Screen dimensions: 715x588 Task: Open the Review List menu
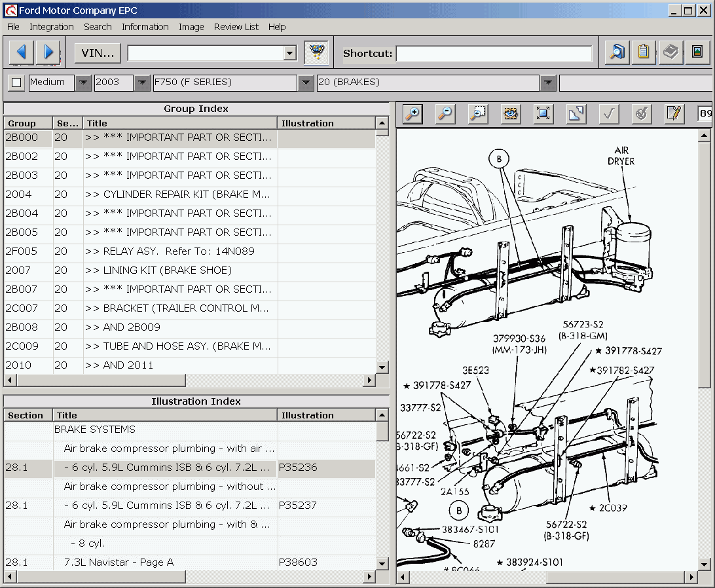236,27
